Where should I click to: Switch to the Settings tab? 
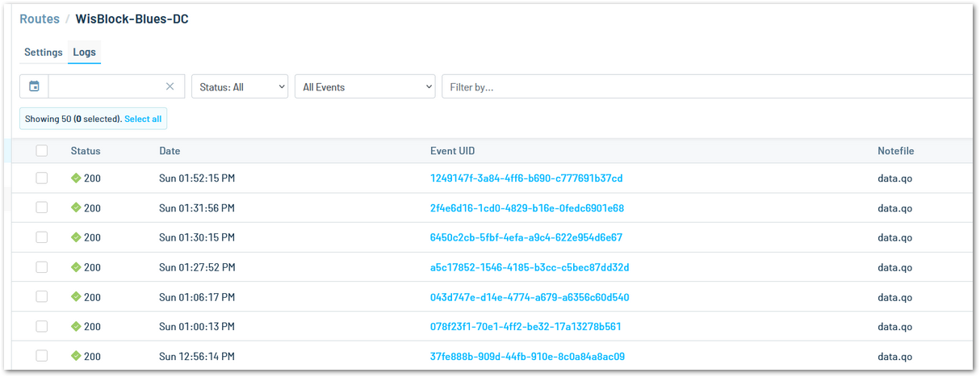click(43, 52)
